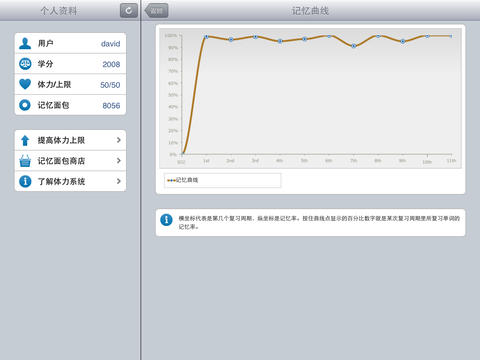Tap the 5th cycle data point on curve
This screenshot has width=480, height=360.
tap(304, 39)
